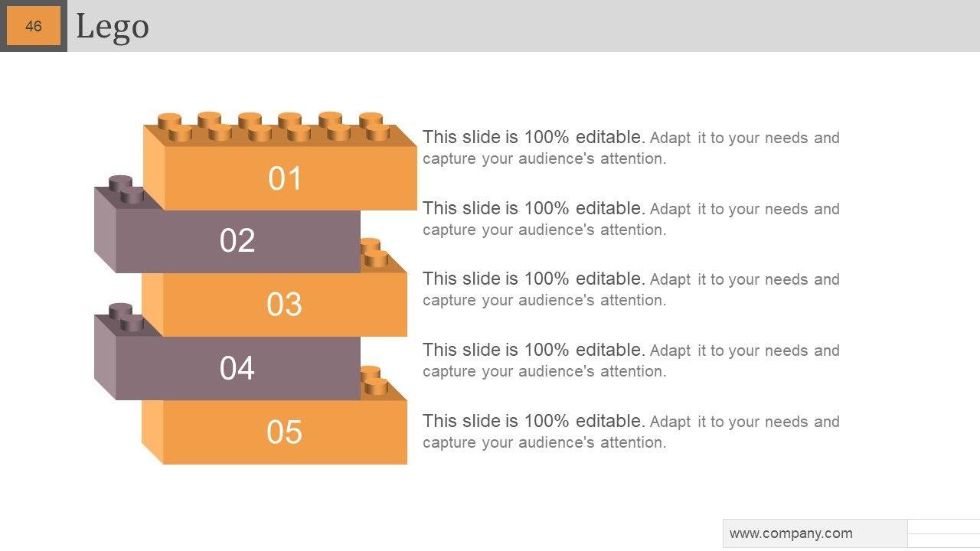980x551 pixels.
Task: Click the orange Lego brick labeled 03
Action: click(284, 305)
